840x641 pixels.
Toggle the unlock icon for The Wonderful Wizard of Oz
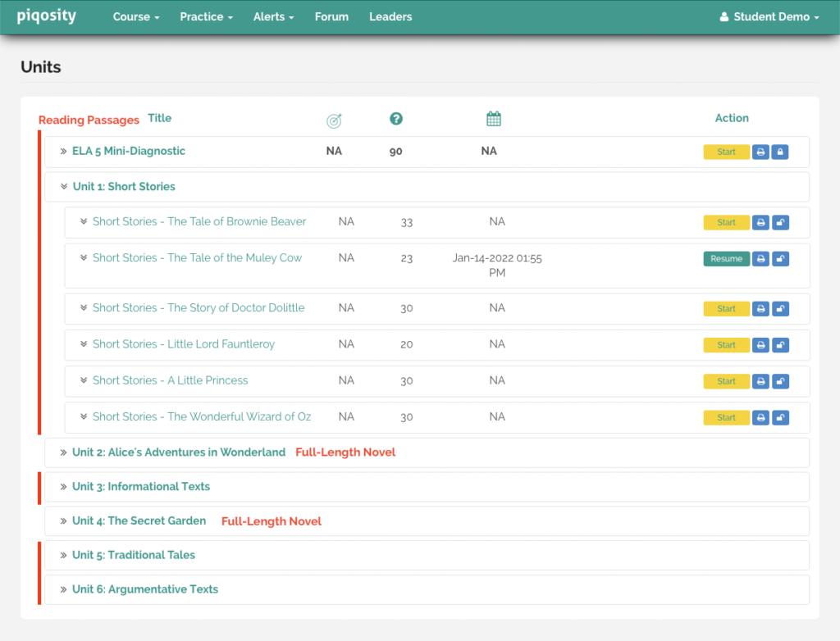[780, 418]
